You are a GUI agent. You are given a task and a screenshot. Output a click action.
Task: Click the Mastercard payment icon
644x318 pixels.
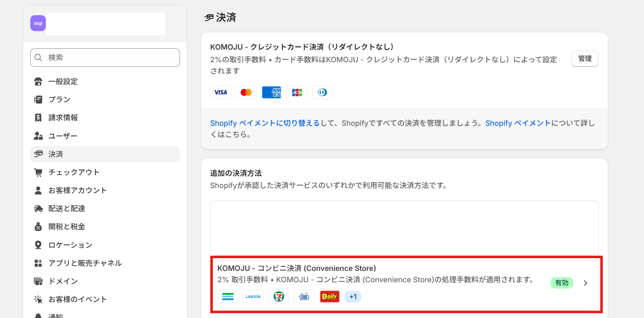246,92
